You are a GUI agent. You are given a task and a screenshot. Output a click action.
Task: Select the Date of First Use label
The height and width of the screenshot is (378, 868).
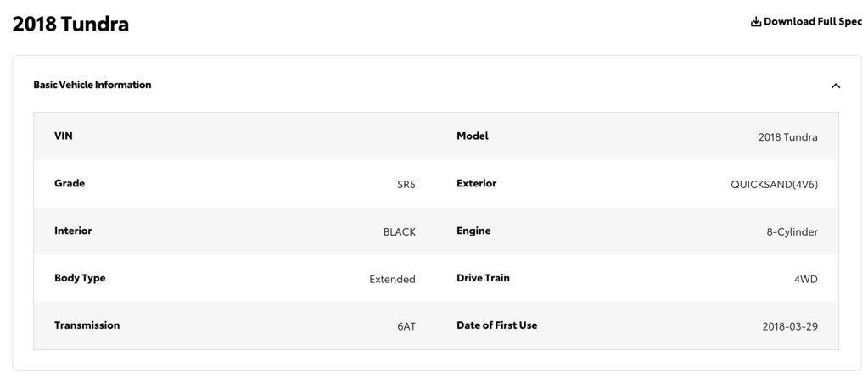pyautogui.click(x=496, y=325)
